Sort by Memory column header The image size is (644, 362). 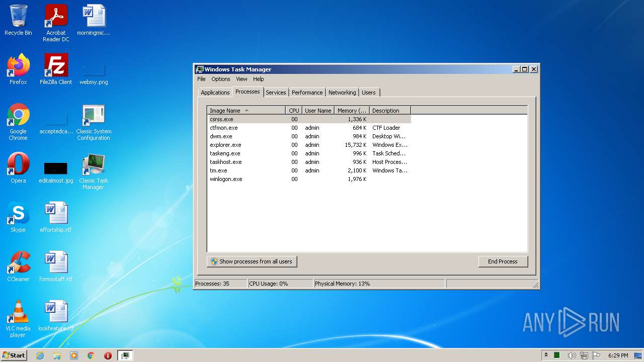click(352, 111)
